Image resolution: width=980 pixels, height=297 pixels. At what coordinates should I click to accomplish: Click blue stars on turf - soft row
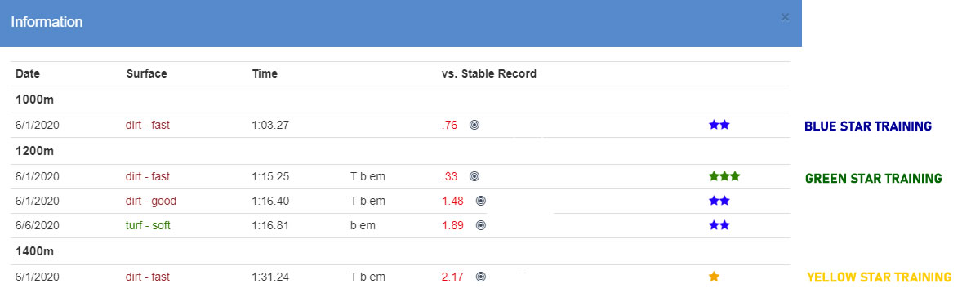tap(719, 225)
